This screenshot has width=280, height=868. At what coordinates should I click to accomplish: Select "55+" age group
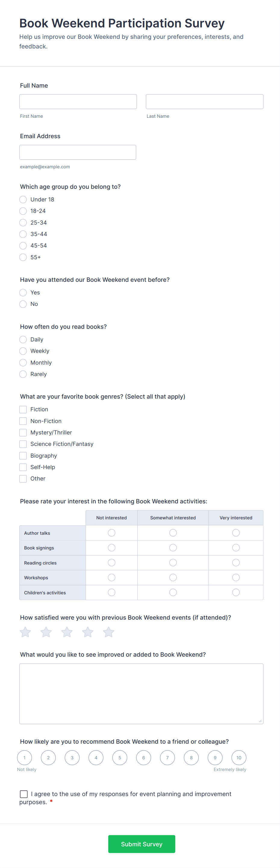coord(23,257)
